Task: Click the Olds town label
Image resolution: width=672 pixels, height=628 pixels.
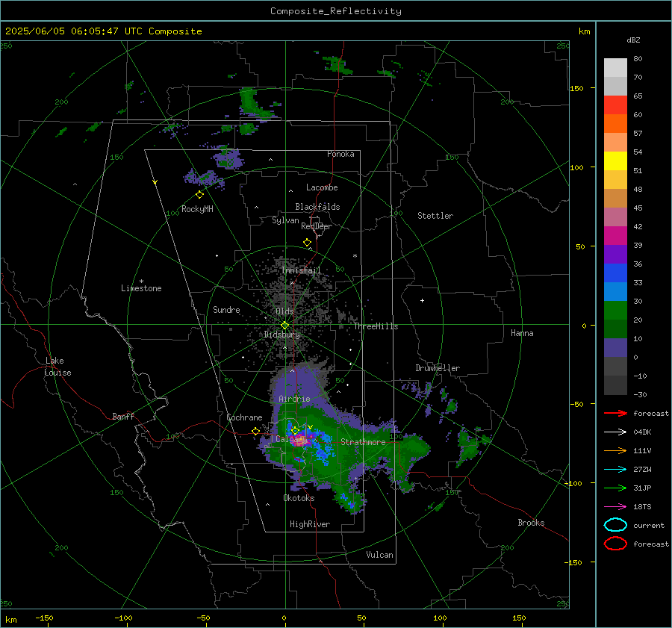Action: click(x=284, y=311)
